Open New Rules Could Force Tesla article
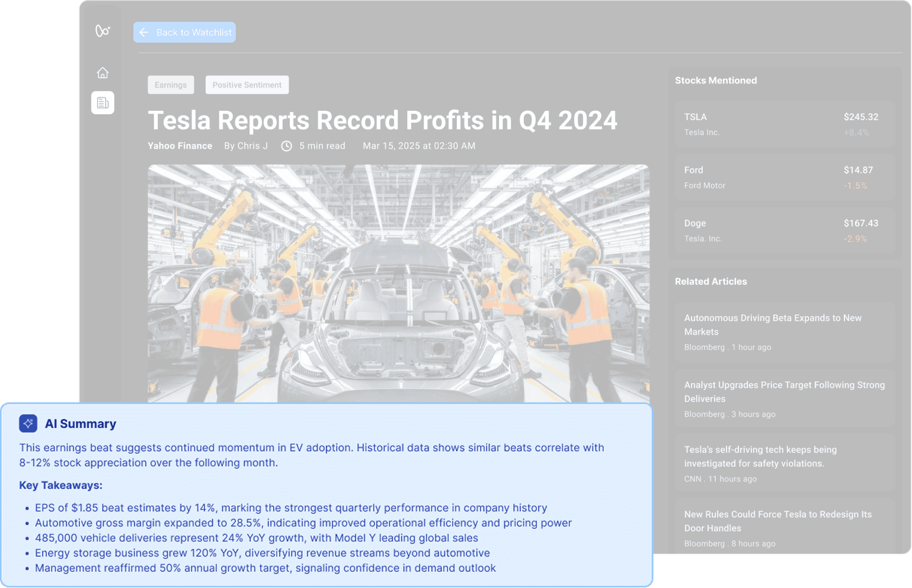Image resolution: width=912 pixels, height=588 pixels. point(784,527)
